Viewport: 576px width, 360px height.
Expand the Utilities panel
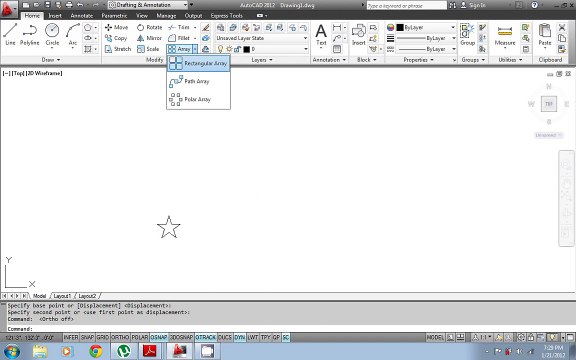[x=510, y=60]
